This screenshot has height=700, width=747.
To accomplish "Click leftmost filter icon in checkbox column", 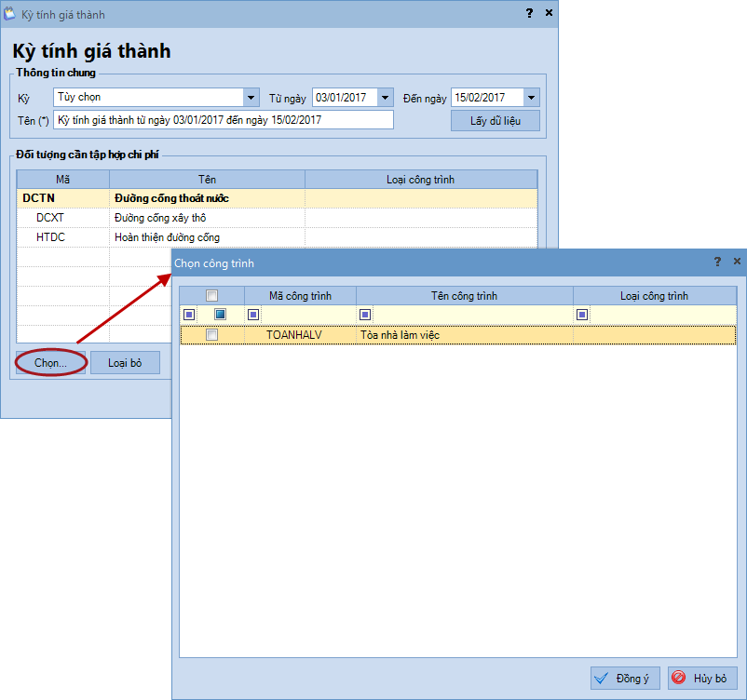I will point(189,315).
